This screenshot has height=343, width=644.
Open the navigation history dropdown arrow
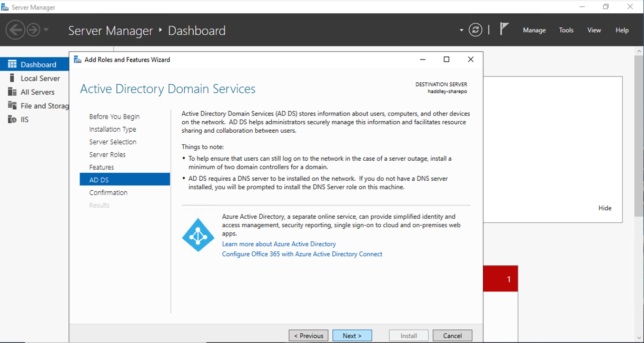click(46, 30)
